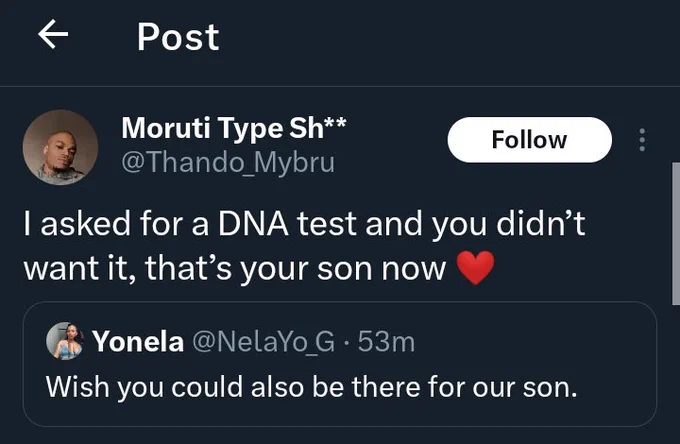Image resolution: width=680 pixels, height=444 pixels.
Task: Go back using the left arrow
Action: 53,34
